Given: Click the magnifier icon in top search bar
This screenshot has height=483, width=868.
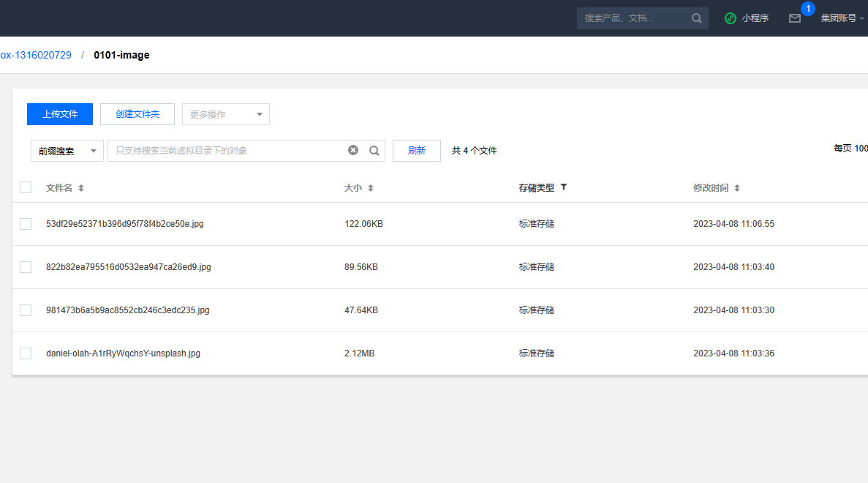Looking at the screenshot, I should pyautogui.click(x=696, y=18).
